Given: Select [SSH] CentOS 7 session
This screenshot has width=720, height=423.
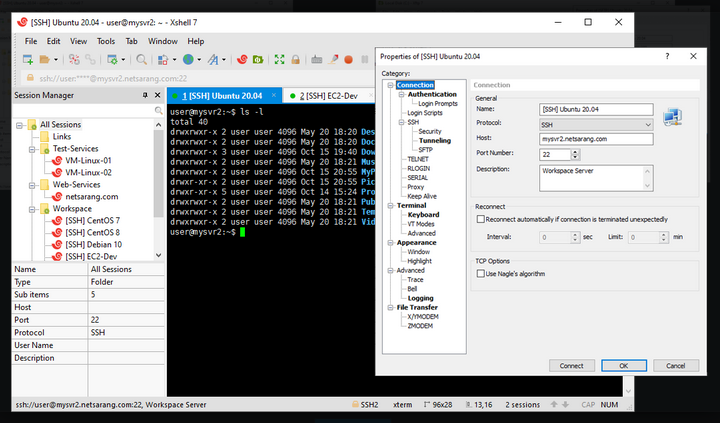Looking at the screenshot, I should coord(92,220).
